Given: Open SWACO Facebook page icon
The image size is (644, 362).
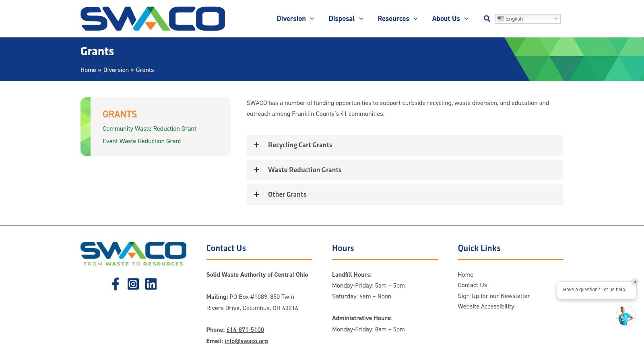Looking at the screenshot, I should [116, 284].
